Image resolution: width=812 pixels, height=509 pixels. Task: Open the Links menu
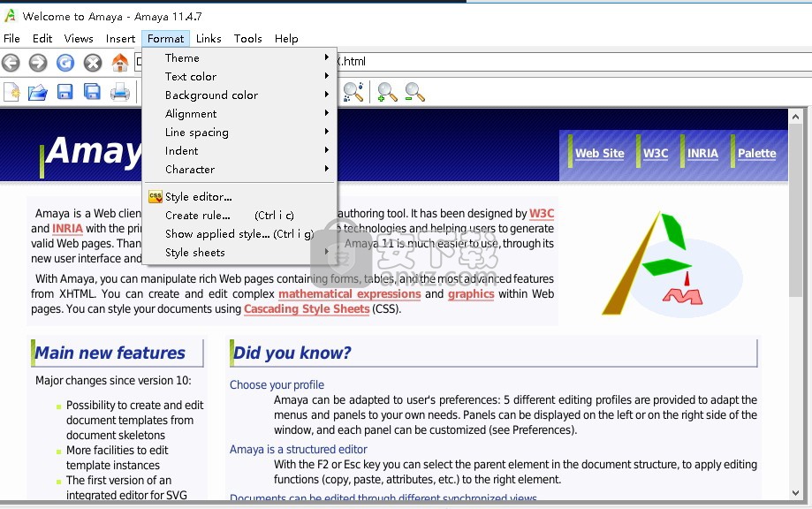pyautogui.click(x=209, y=38)
